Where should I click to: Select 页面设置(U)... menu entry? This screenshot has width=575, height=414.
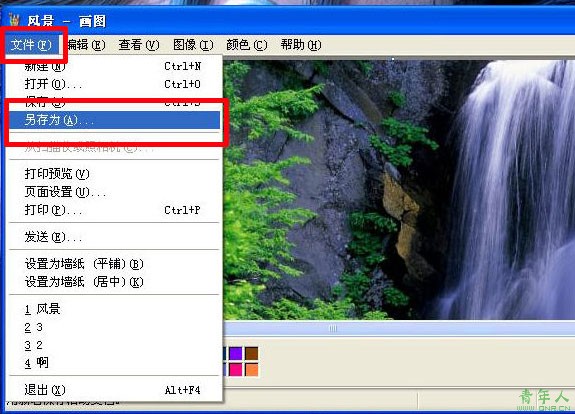click(114, 191)
